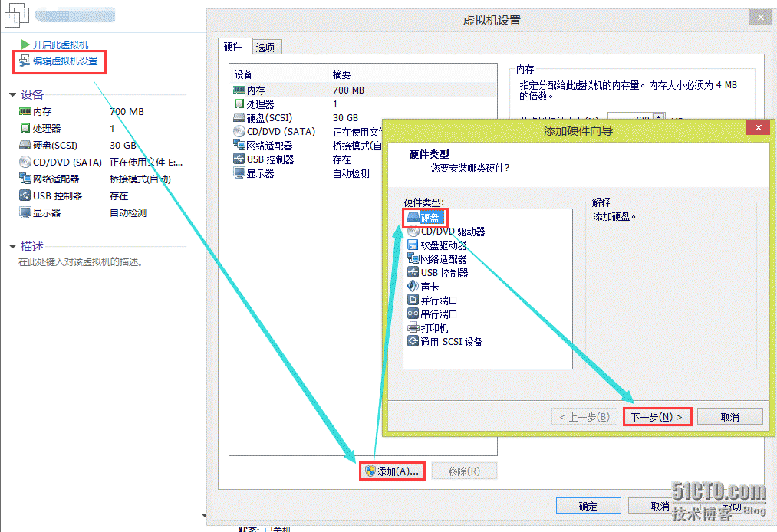Choose the USB 控制器 icon in wizard
This screenshot has height=532, width=777.
413,272
